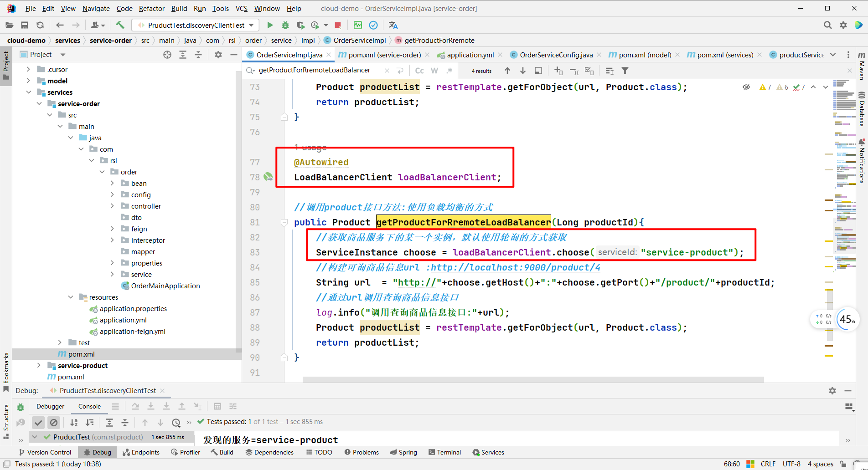Expand the feign package
The height and width of the screenshot is (470, 868).
click(x=112, y=229)
